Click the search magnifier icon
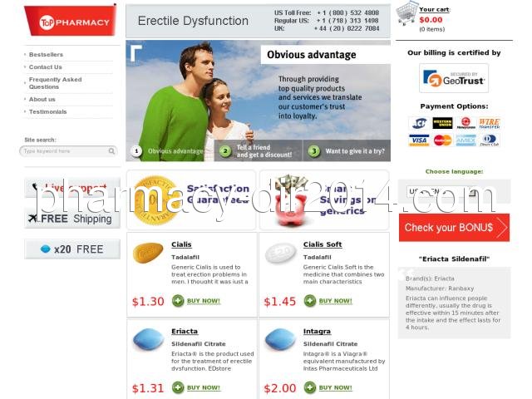The height and width of the screenshot is (399, 532). [111, 151]
